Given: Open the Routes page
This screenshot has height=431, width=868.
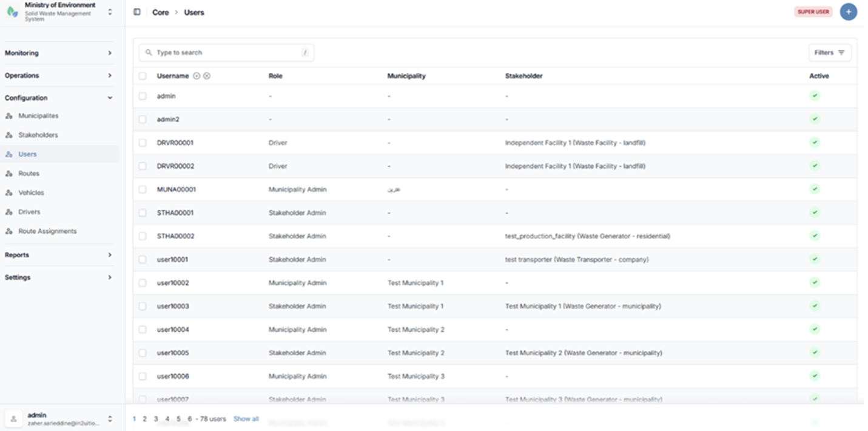Looking at the screenshot, I should click(29, 174).
